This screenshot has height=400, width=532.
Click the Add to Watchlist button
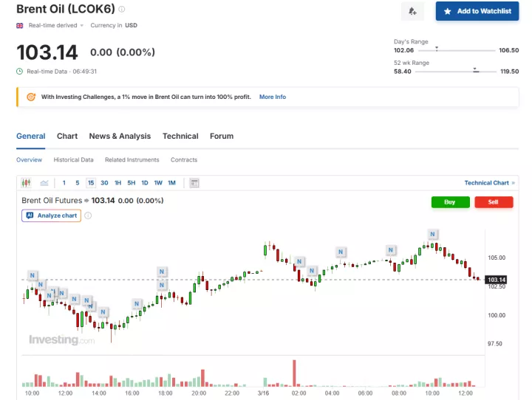477,11
